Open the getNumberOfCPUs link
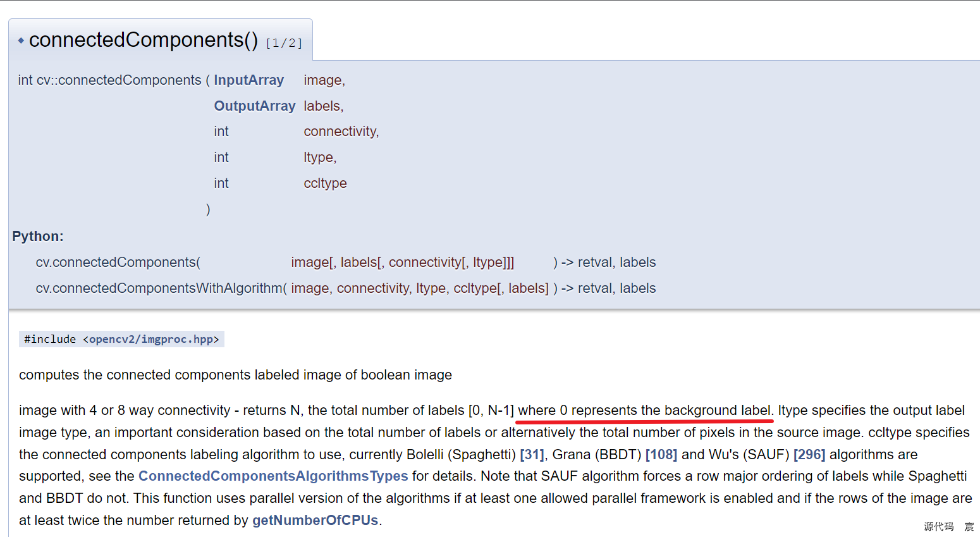 [315, 520]
